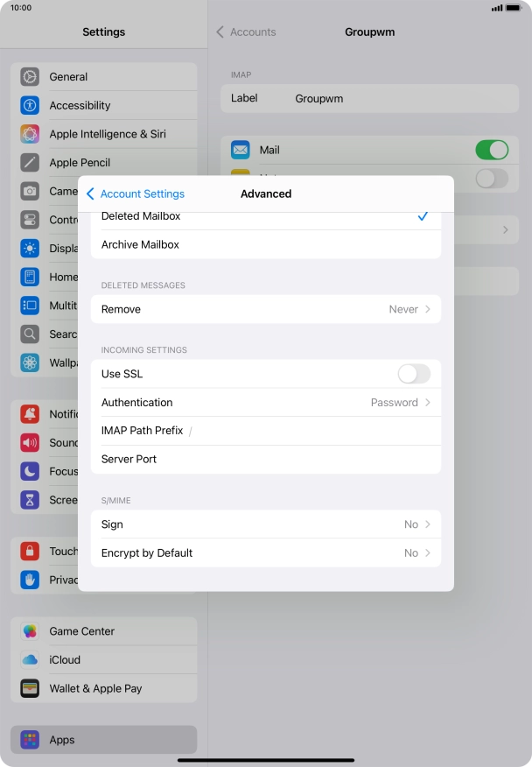Expand the Remove deleted messages option
The image size is (532, 767).
click(265, 309)
